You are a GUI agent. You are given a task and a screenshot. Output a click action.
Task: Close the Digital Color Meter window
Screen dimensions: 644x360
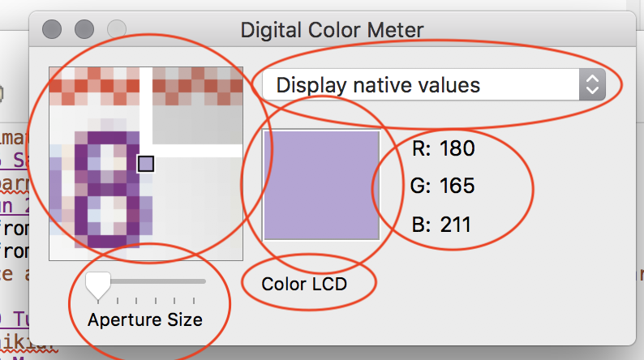pos(51,31)
